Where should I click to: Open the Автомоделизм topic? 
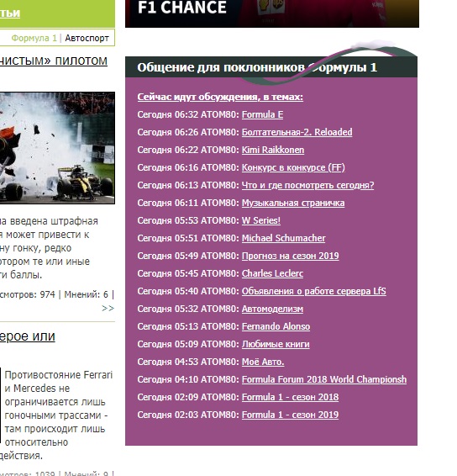[x=272, y=309]
